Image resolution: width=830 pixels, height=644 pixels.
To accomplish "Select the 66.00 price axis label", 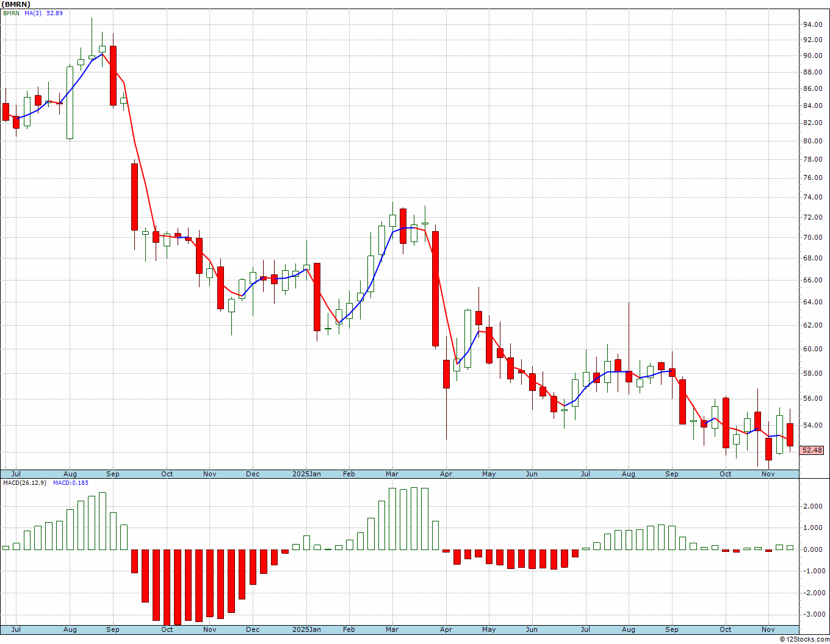I will pos(812,280).
